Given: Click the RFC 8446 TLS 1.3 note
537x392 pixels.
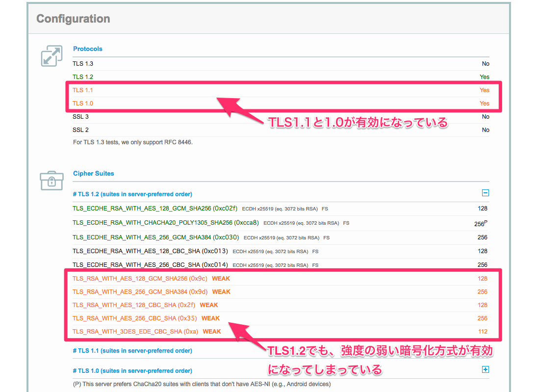Looking at the screenshot, I should [x=133, y=142].
